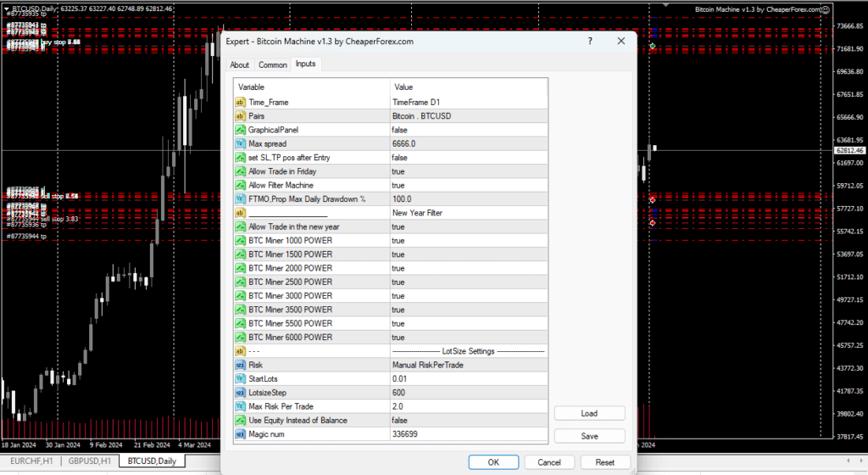Toggle the Allow Filter Machine value

point(469,186)
